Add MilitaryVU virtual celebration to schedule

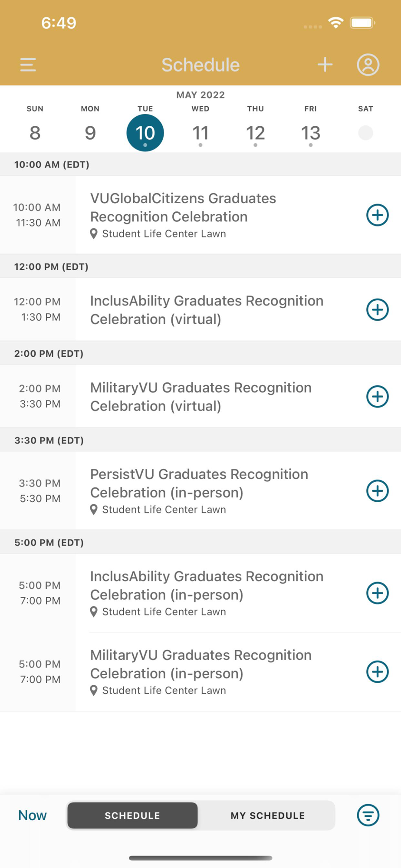(377, 396)
